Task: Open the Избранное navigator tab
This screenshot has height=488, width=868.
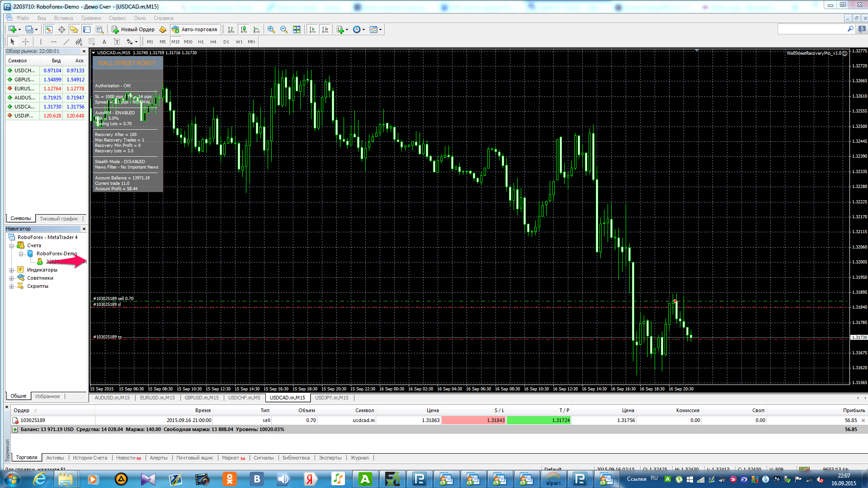Action: (x=47, y=396)
